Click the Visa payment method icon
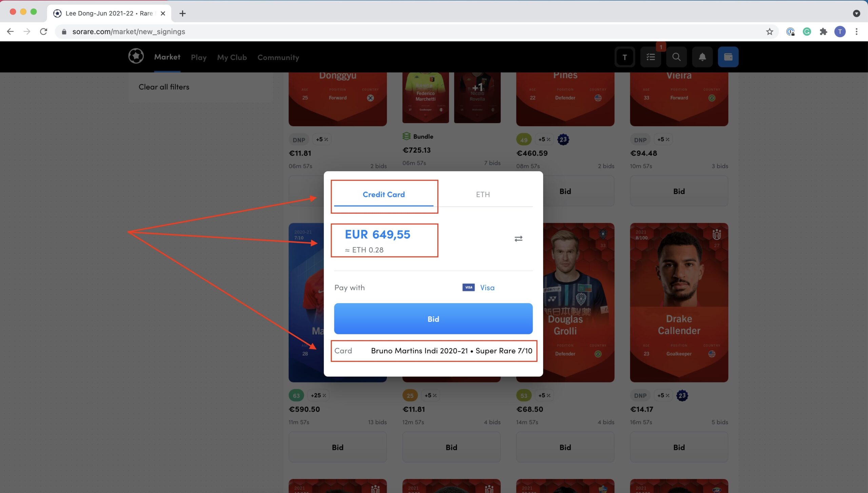868x493 pixels. click(x=469, y=287)
